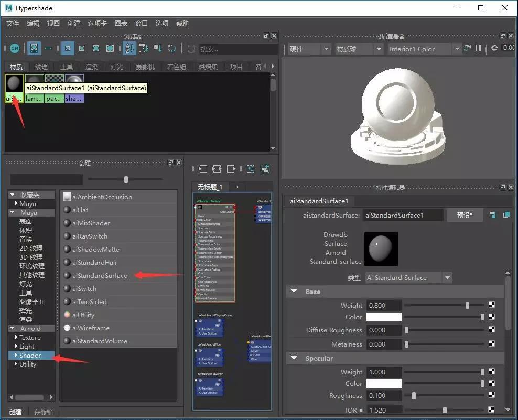Pause the material viewer rendering
The width and height of the screenshot is (518, 420).
478,48
